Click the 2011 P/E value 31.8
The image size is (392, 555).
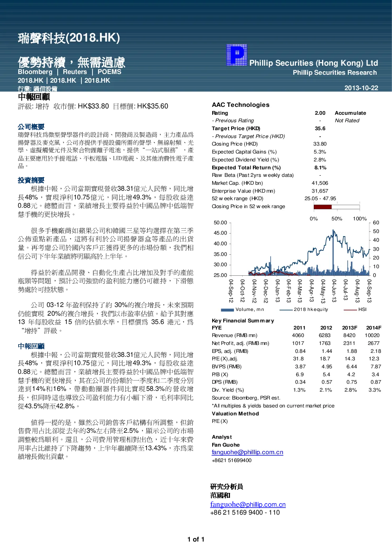[298, 359]
